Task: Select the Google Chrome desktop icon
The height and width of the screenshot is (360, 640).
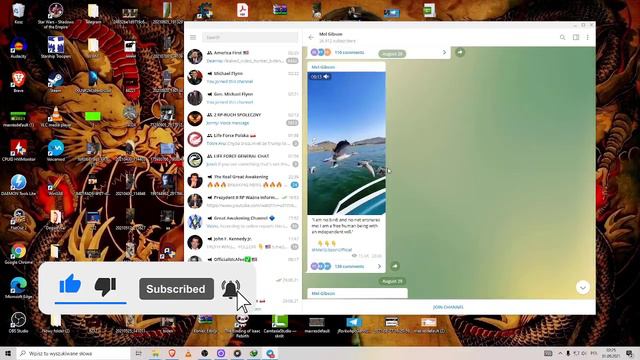Action: coord(18,253)
